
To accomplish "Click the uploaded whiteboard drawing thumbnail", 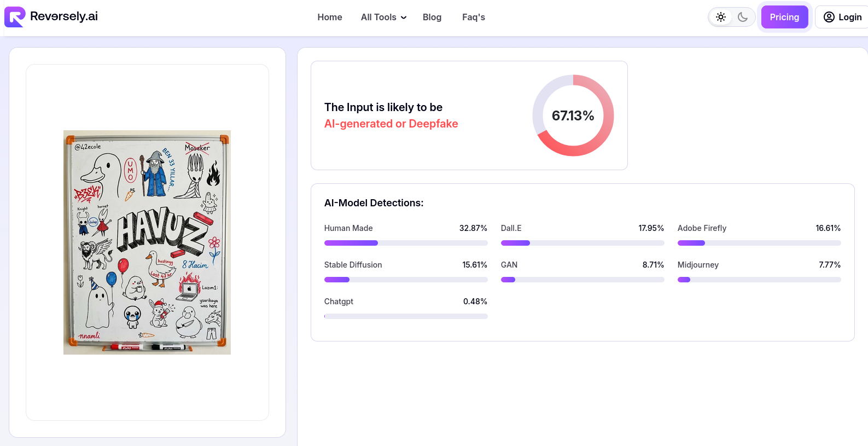I will tap(147, 242).
